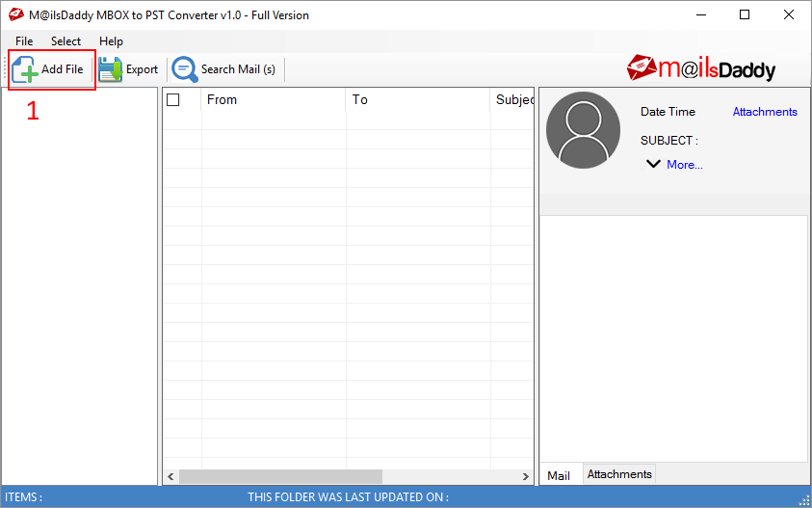
Task: Click the Add File toolbar button
Action: (x=47, y=69)
